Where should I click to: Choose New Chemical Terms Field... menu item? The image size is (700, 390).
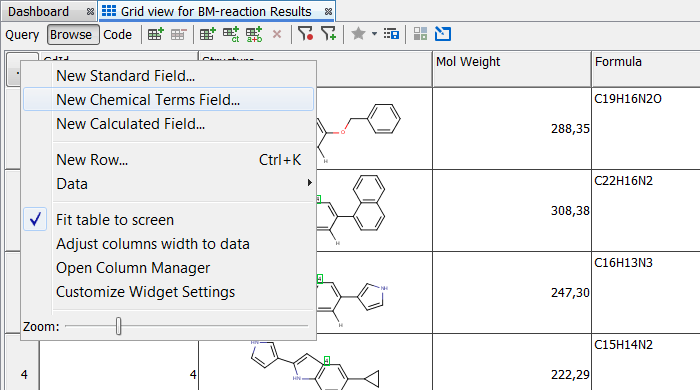click(168, 100)
